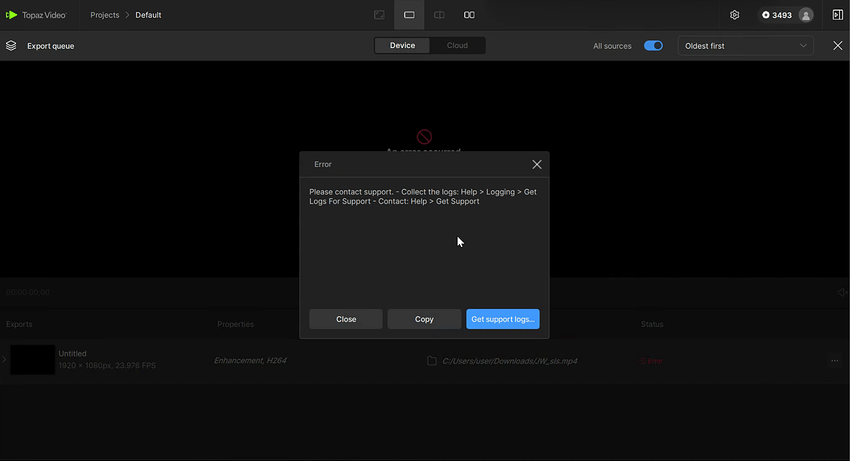Switch to the Device tab
This screenshot has width=850, height=461.
point(402,46)
